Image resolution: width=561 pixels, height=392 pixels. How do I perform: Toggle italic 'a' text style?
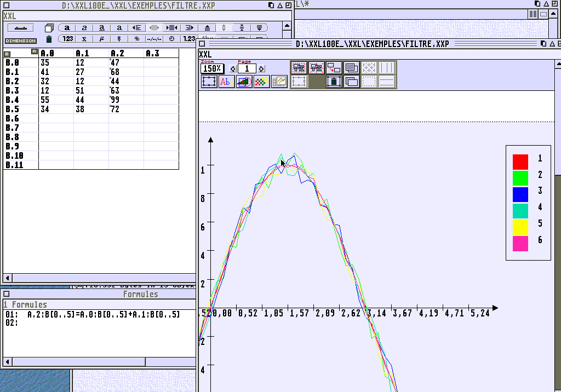(x=84, y=27)
